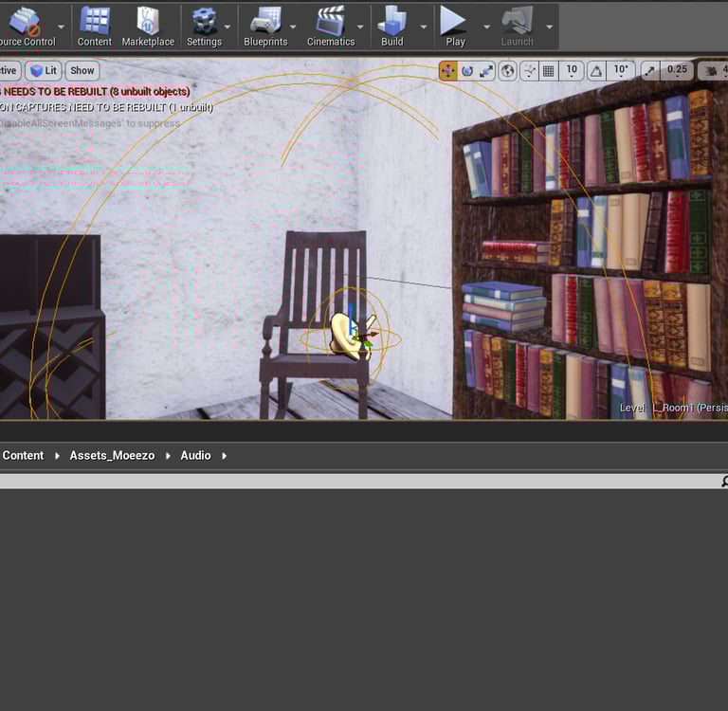Open the Content browser toolbar button

95,27
